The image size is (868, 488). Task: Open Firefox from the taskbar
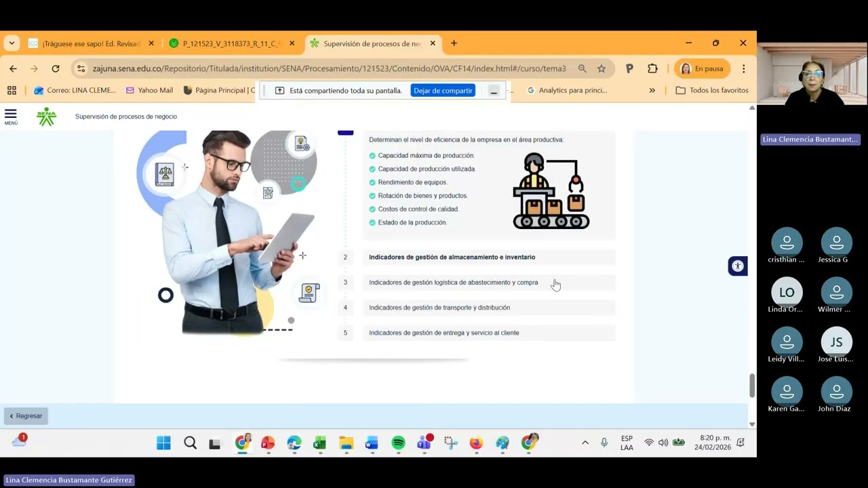tap(476, 443)
